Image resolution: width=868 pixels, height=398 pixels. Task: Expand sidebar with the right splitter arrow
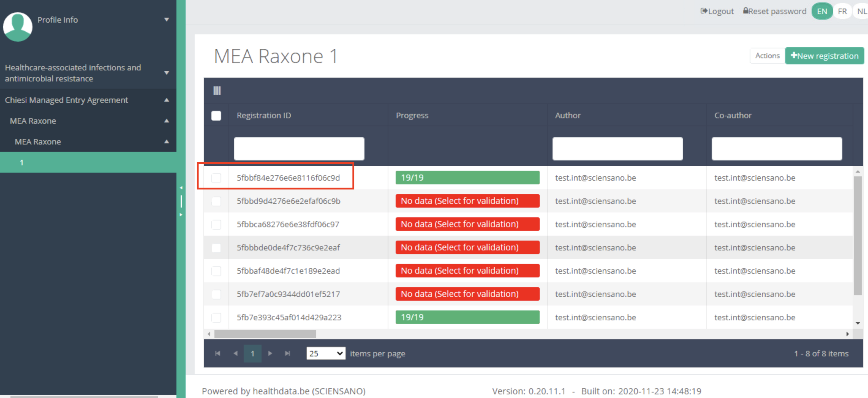[x=181, y=215]
